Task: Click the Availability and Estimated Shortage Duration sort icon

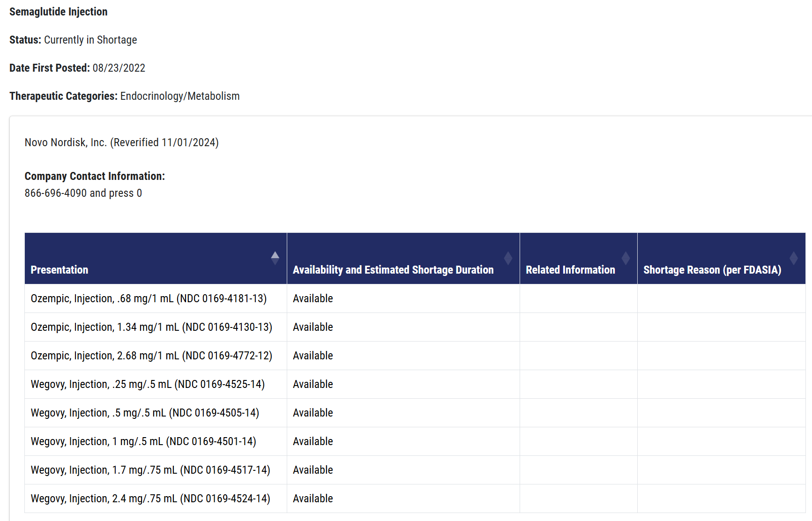Action: (x=508, y=258)
